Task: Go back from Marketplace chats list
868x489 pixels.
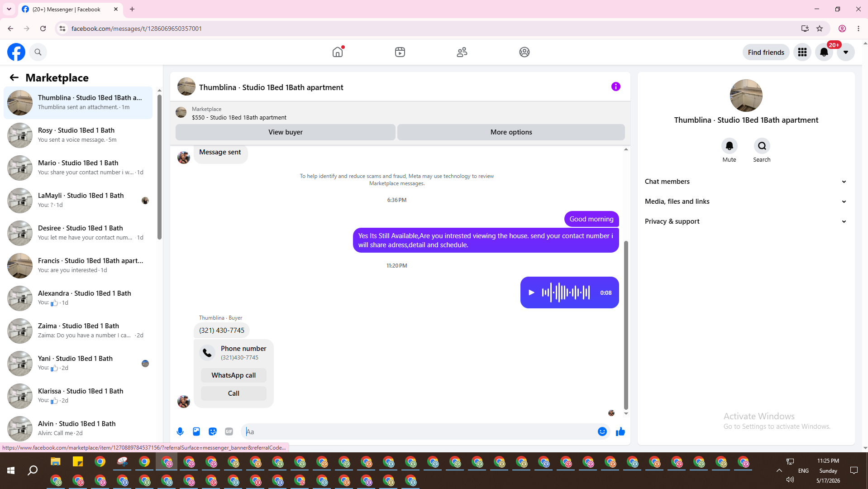Action: 14,77
